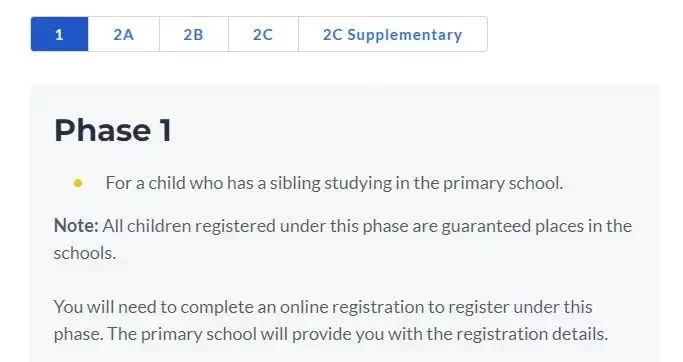Click the bold Note: label

76,226
